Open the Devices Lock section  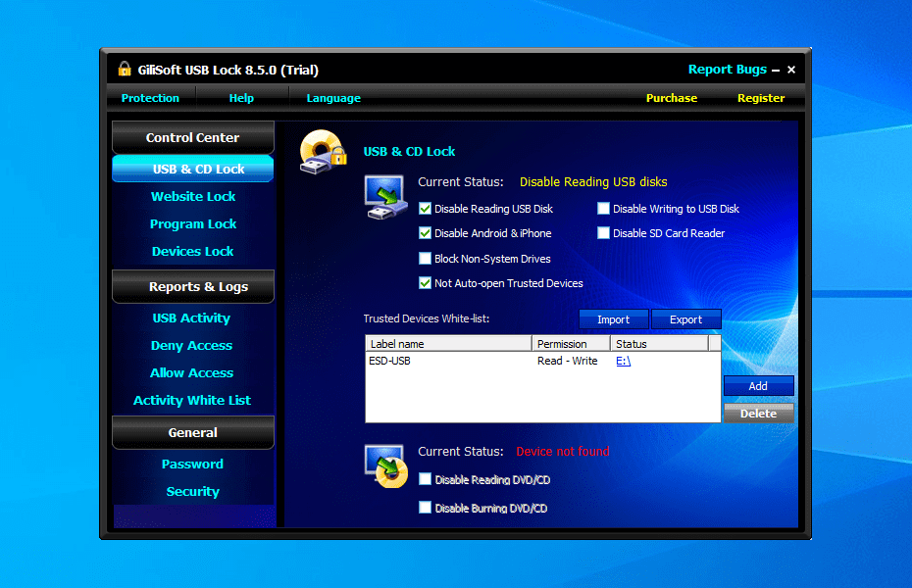click(192, 251)
